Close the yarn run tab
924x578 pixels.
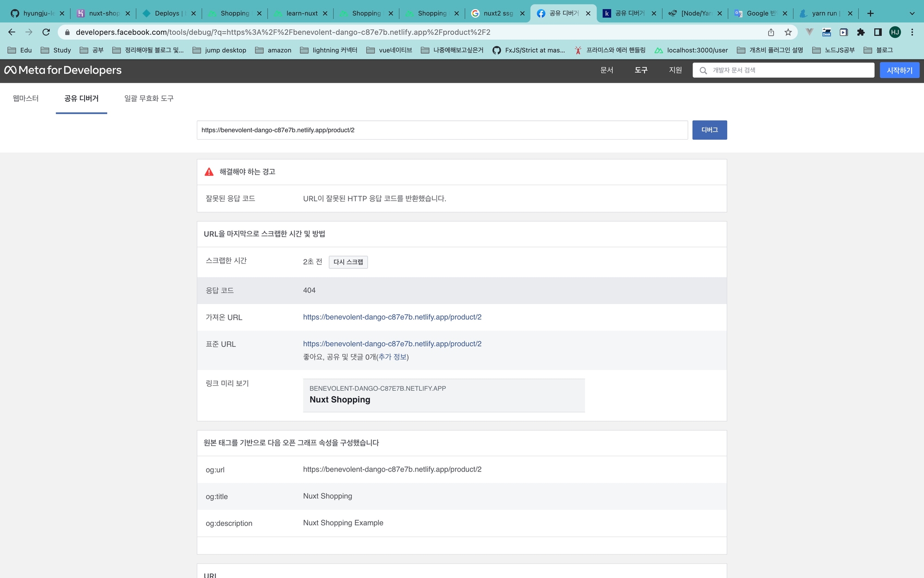point(850,13)
